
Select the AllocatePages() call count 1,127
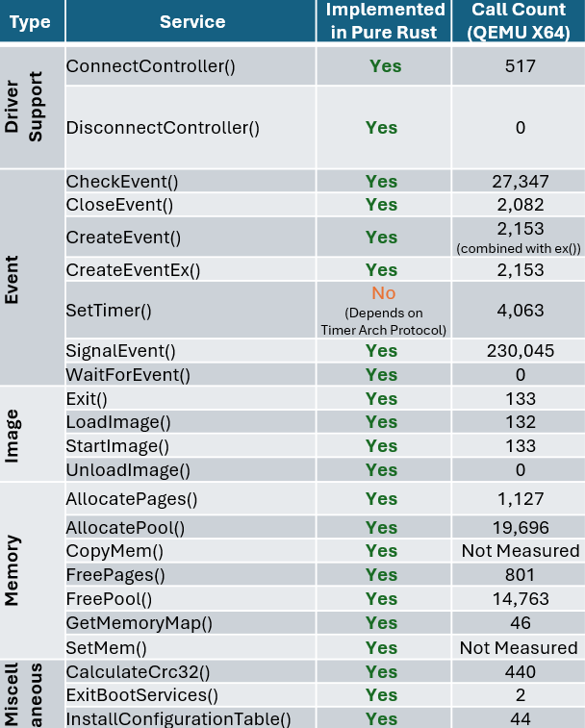tap(520, 499)
